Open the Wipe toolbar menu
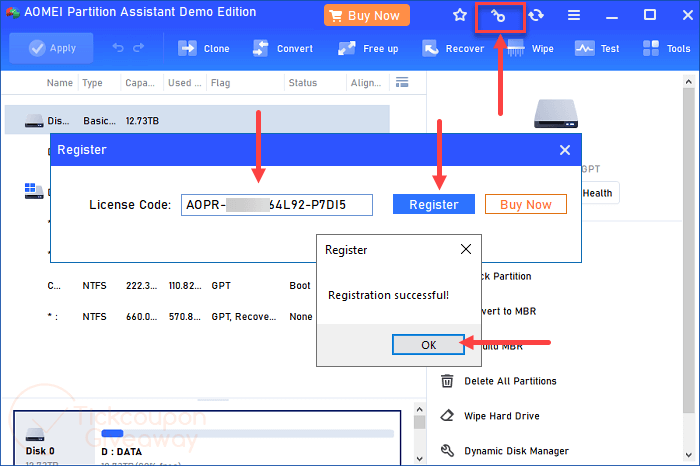 pyautogui.click(x=530, y=48)
